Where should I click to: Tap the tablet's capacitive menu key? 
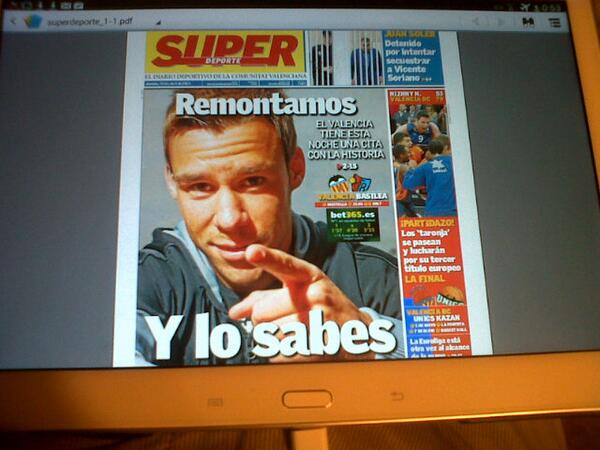pyautogui.click(x=215, y=402)
